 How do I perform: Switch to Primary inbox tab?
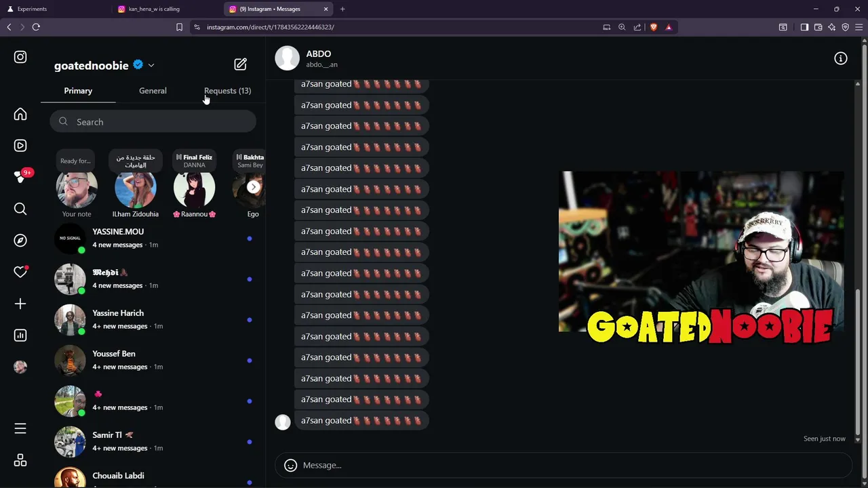pyautogui.click(x=78, y=91)
